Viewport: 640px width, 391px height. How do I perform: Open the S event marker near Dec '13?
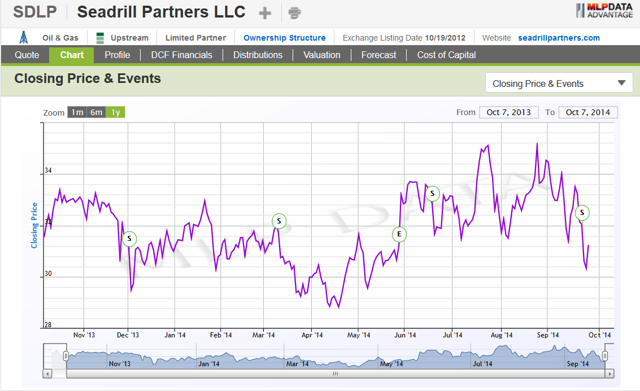coord(129,239)
